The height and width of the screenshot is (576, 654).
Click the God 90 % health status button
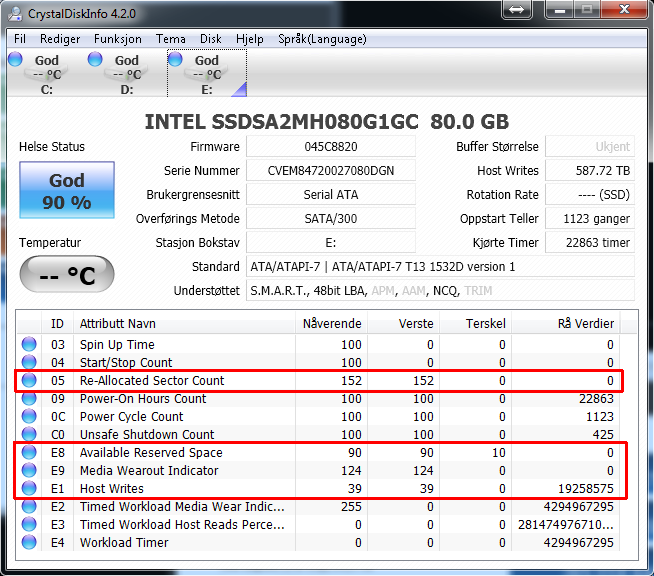[x=67, y=190]
